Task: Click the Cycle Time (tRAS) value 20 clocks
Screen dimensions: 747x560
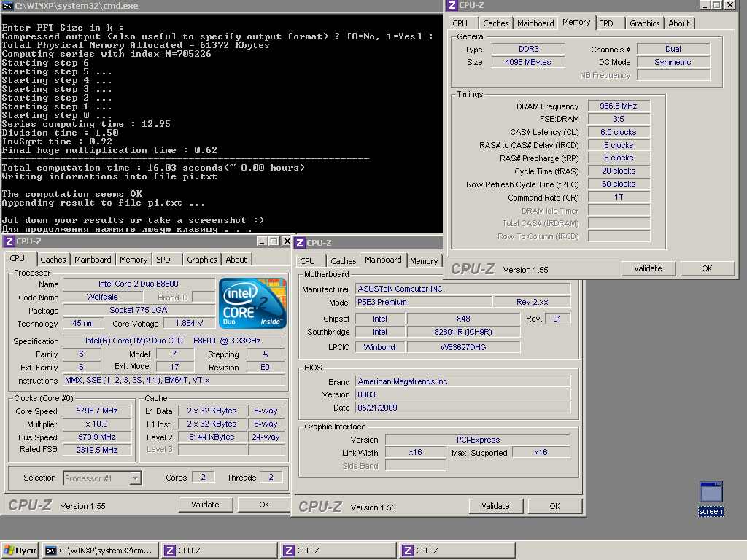Action: pyautogui.click(x=619, y=171)
